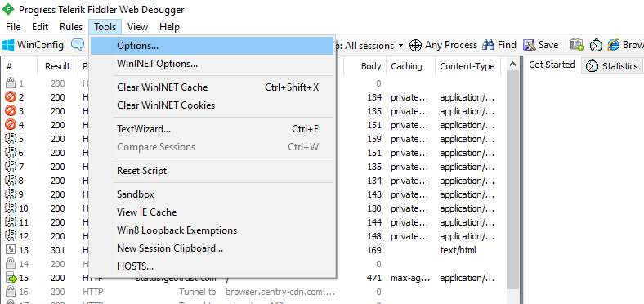Click the Internet Explorer Browse icon
Viewport: 644px width, 304px height.
coord(614,45)
